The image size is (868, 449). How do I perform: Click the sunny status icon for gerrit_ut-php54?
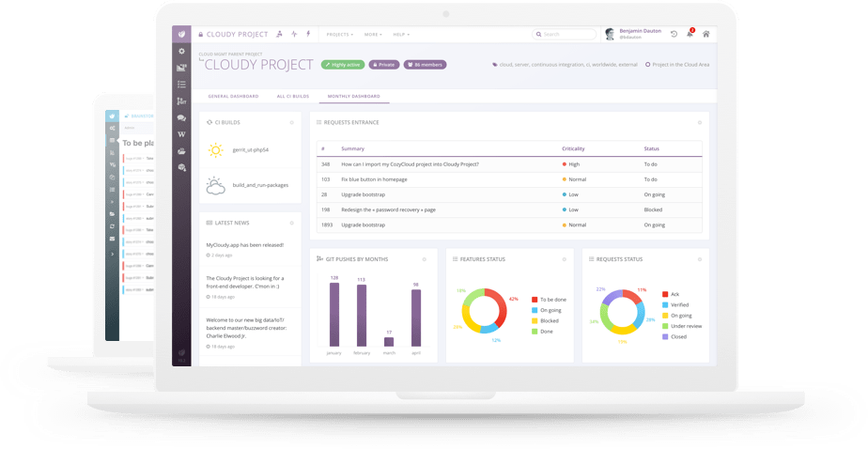pyautogui.click(x=215, y=150)
